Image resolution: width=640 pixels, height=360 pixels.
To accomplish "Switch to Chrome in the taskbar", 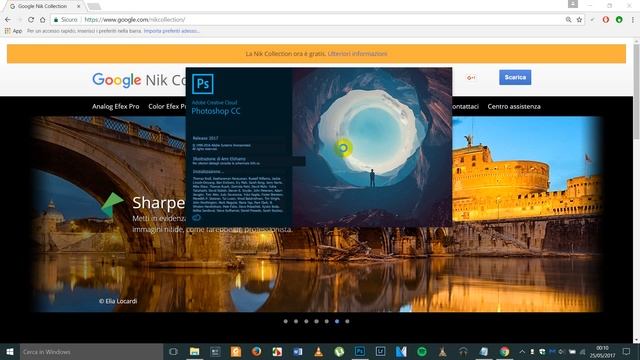I will (504, 352).
